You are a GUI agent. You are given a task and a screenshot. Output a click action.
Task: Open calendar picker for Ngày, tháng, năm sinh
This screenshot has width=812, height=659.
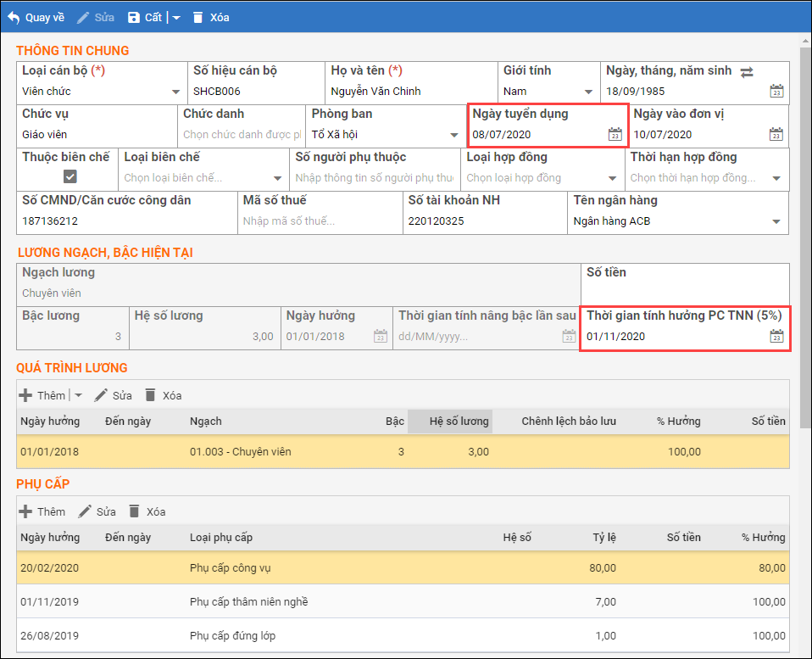[776, 92]
